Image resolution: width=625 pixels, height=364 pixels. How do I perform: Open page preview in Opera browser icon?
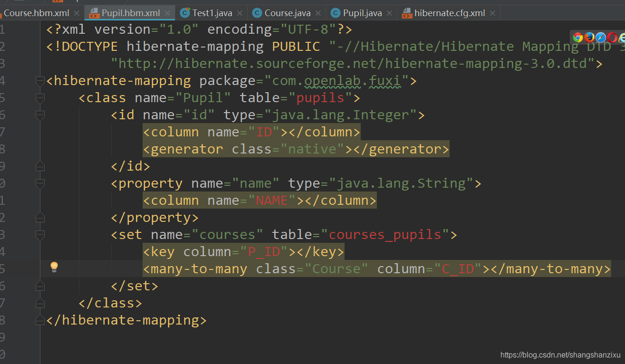[x=612, y=38]
